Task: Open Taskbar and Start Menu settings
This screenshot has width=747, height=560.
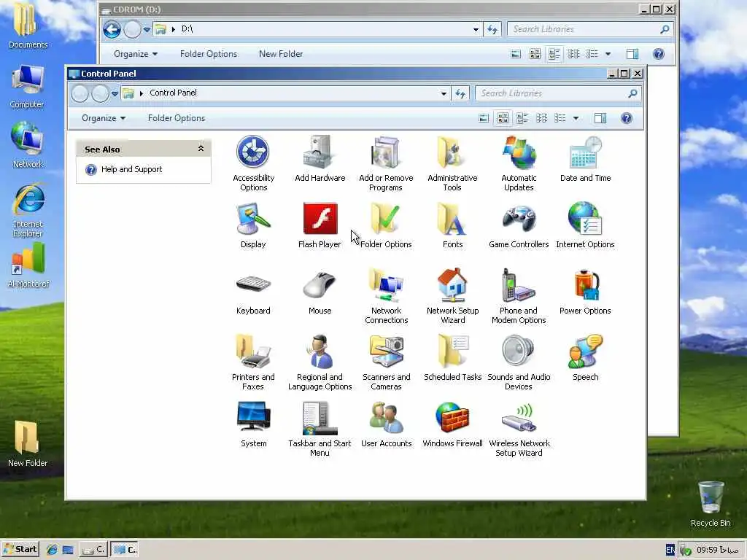Action: pyautogui.click(x=320, y=429)
